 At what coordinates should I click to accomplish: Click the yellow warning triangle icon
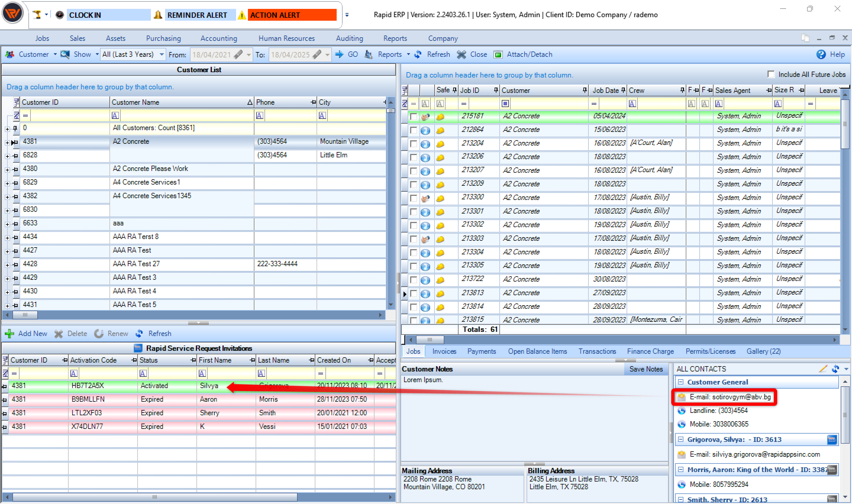point(241,15)
